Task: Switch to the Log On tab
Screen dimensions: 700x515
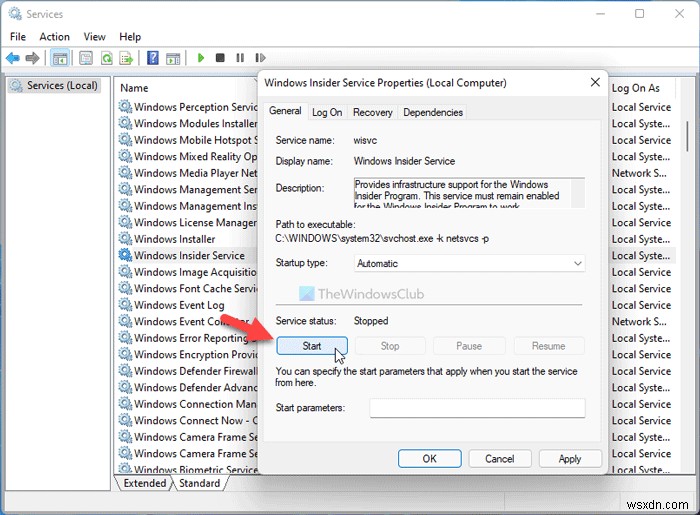Action: tap(327, 112)
